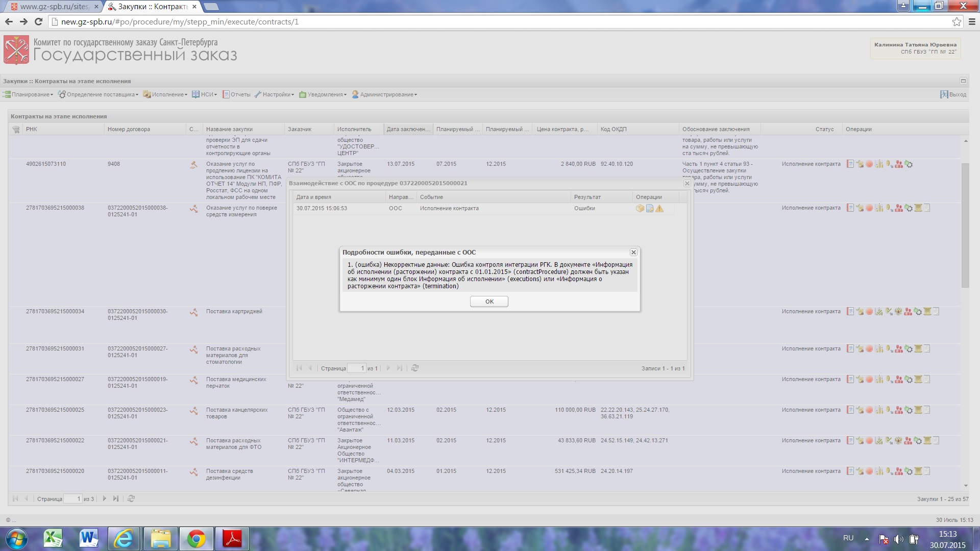Click the warning triangle operation icon
The width and height of the screenshot is (980, 551).
pyautogui.click(x=659, y=209)
